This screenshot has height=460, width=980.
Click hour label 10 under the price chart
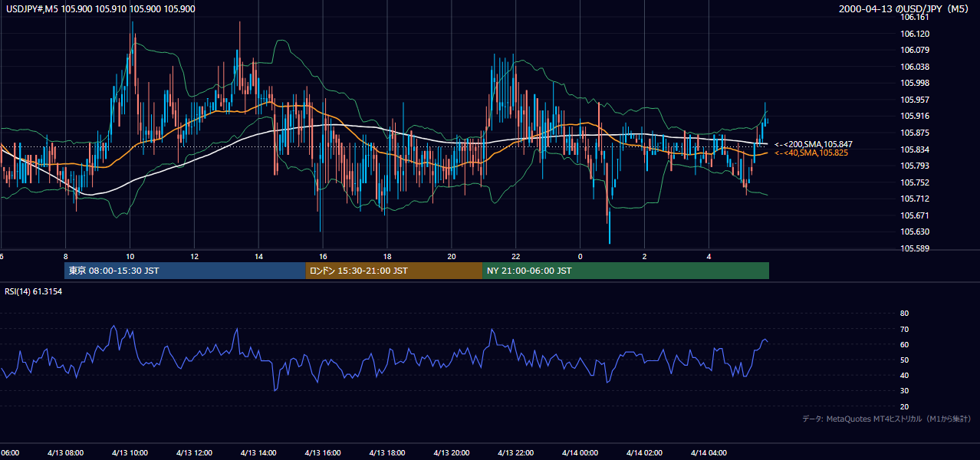(x=130, y=256)
